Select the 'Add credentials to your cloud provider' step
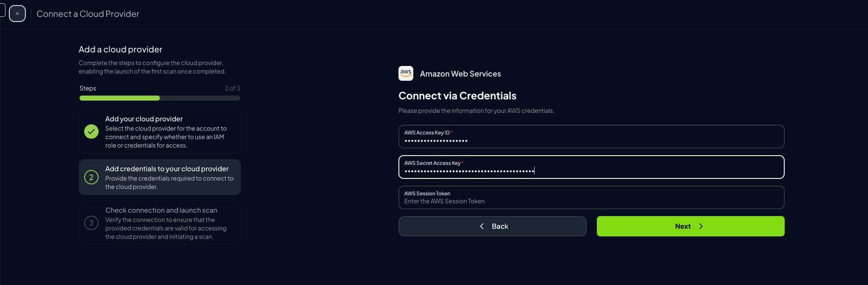This screenshot has width=868, height=285. tap(159, 177)
